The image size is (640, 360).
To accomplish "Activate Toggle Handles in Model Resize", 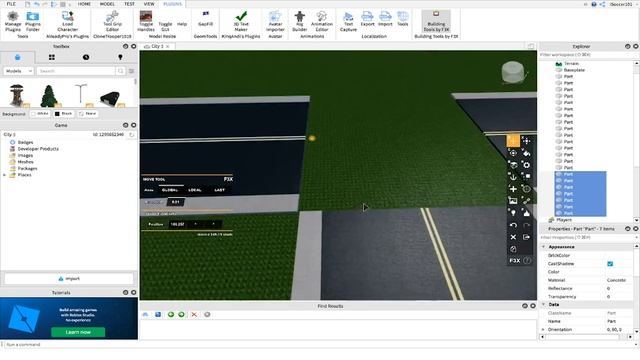I will (x=146, y=22).
